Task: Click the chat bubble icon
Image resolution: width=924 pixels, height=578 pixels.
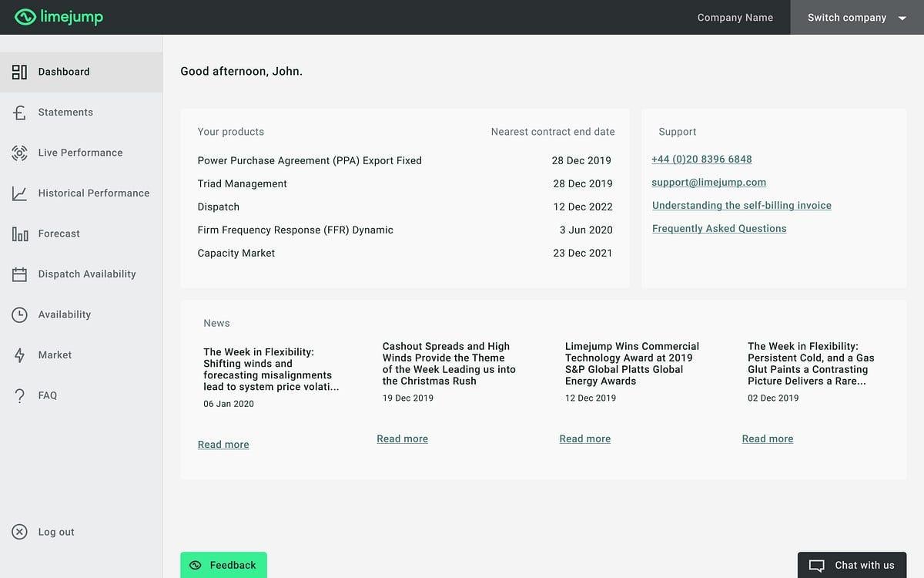Action: (x=817, y=566)
